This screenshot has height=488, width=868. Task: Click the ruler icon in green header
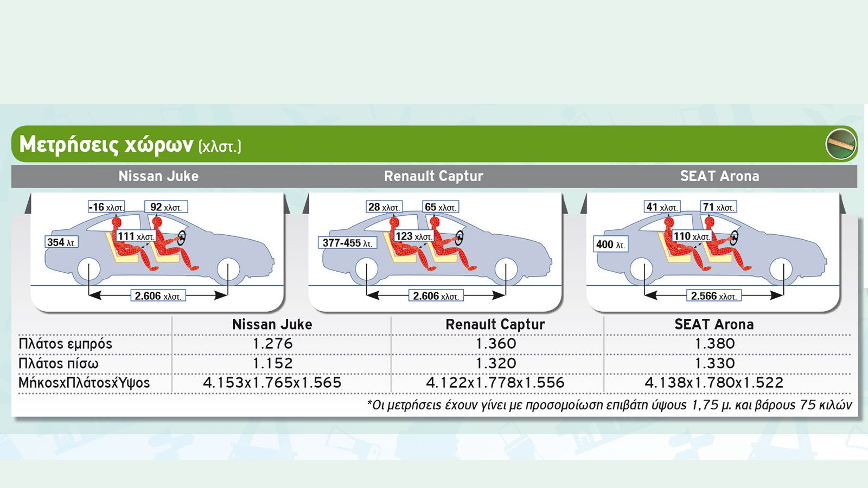tap(840, 144)
